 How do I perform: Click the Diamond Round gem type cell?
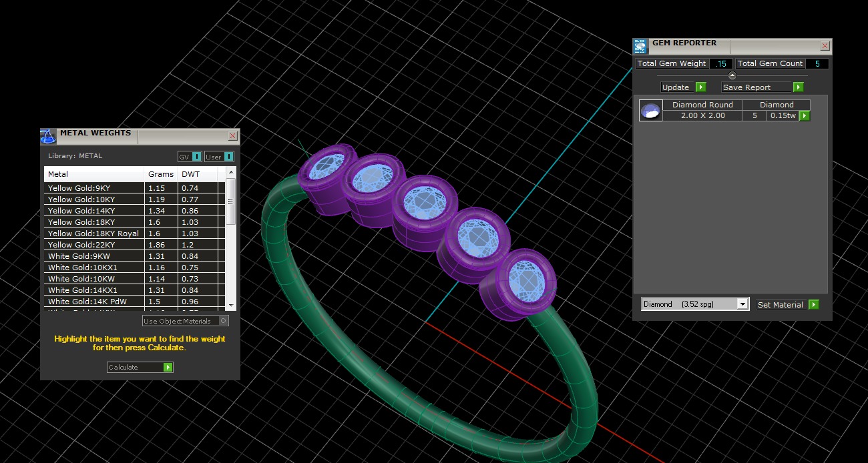702,105
